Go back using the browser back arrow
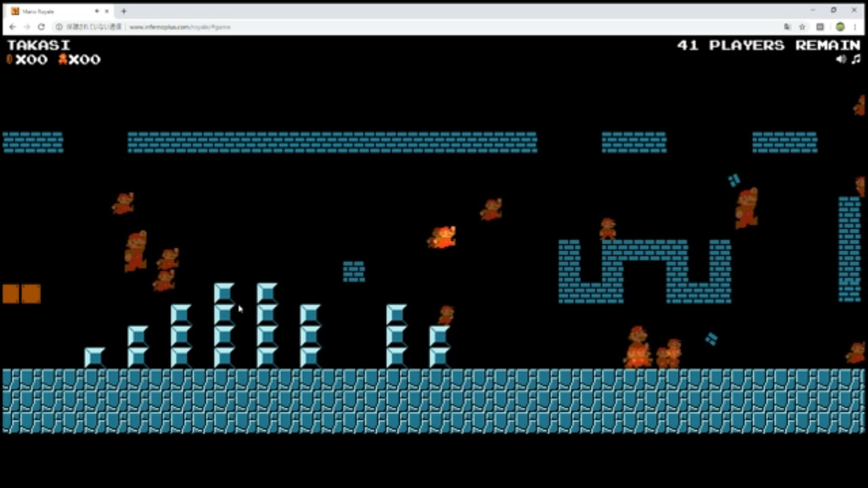 tap(12, 27)
